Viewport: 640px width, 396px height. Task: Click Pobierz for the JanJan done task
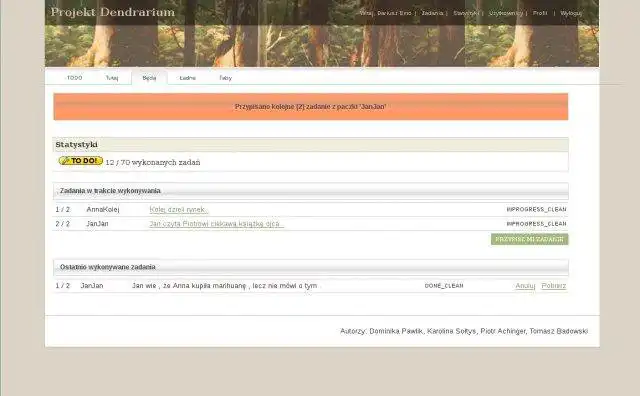553,286
